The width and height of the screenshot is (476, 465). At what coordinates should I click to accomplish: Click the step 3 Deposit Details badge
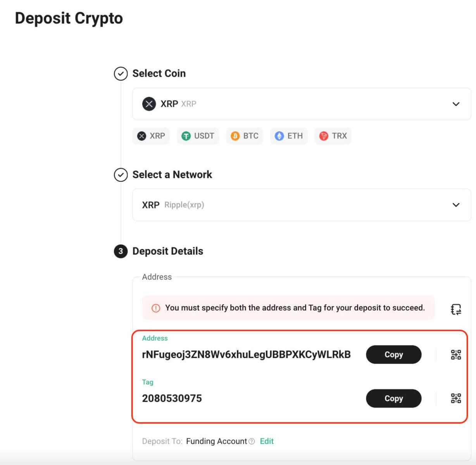click(x=121, y=251)
